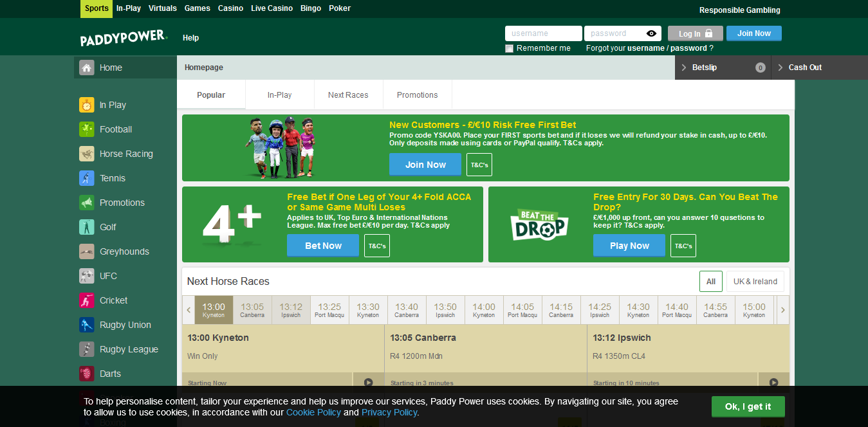Screen dimensions: 868x427
Task: Open the Greyhounds icon
Action: point(87,251)
